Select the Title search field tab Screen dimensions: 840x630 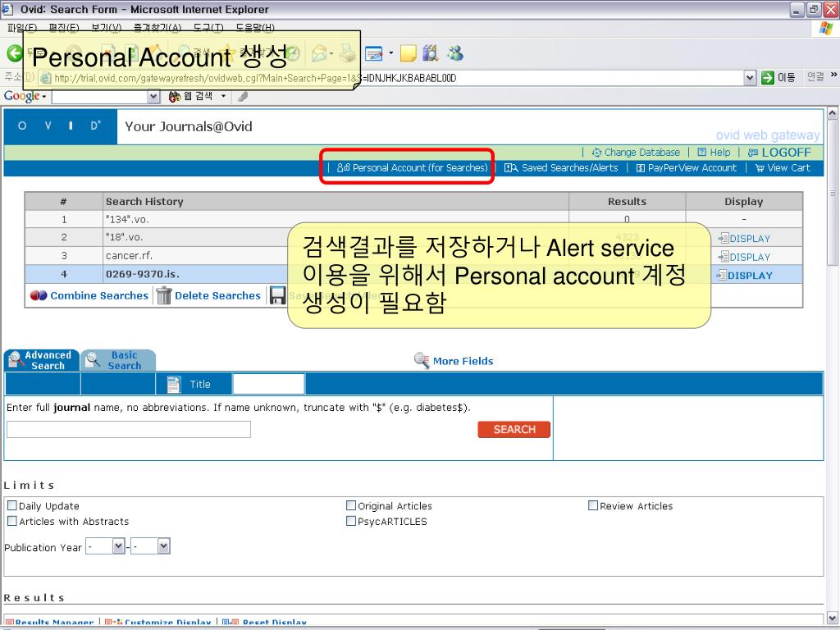(194, 384)
